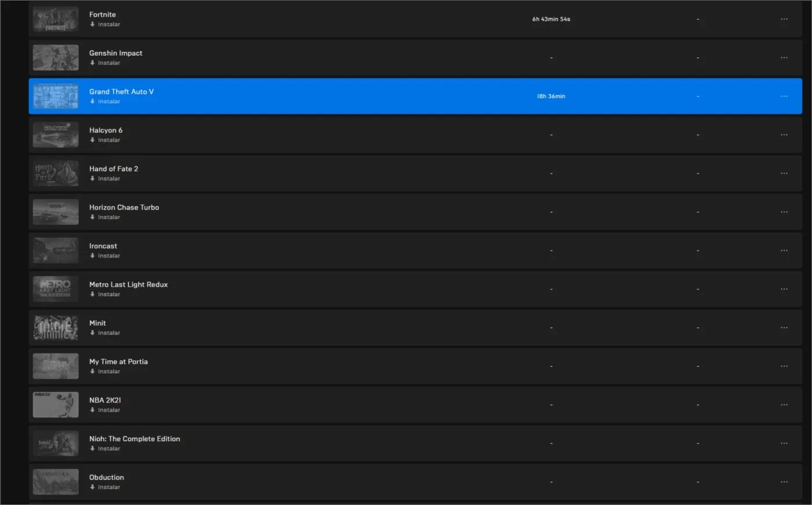Click the Hand of Fate 2 title
The image size is (812, 505).
point(114,169)
